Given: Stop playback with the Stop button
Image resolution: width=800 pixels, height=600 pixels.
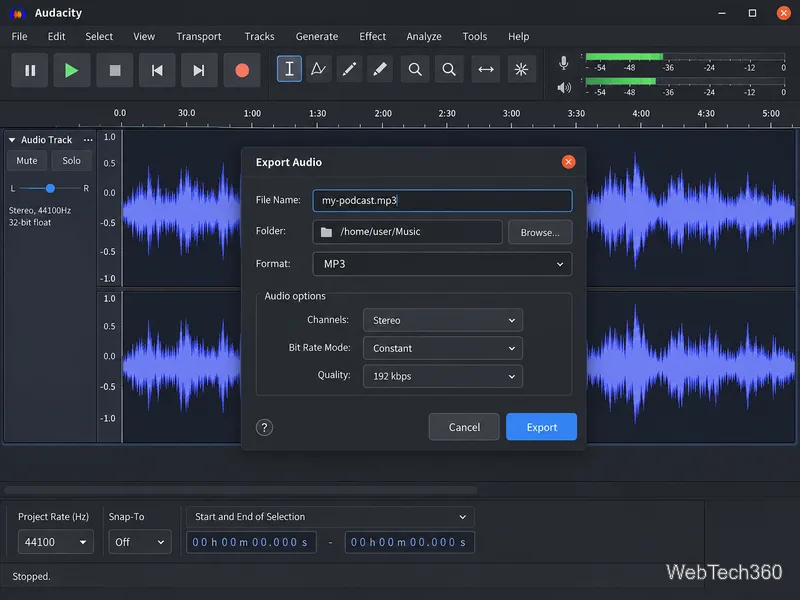Looking at the screenshot, I should tap(115, 70).
